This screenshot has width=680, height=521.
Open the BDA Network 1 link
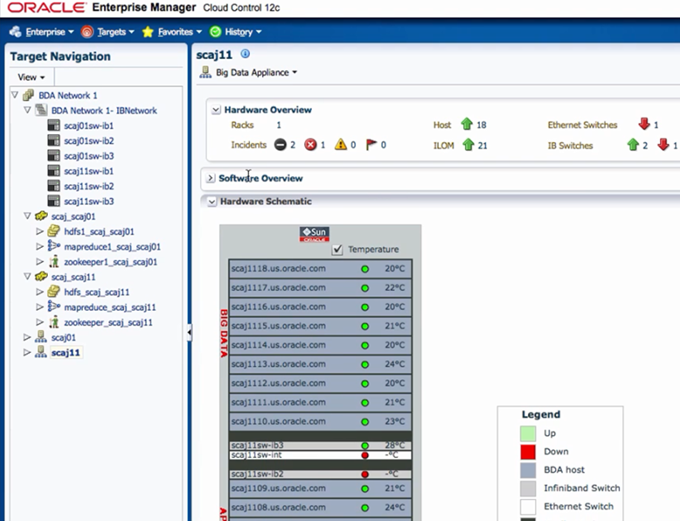68,95
